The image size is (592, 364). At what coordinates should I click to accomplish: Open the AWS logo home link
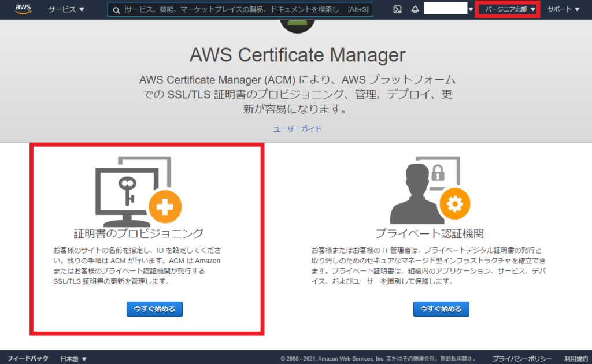tap(23, 9)
